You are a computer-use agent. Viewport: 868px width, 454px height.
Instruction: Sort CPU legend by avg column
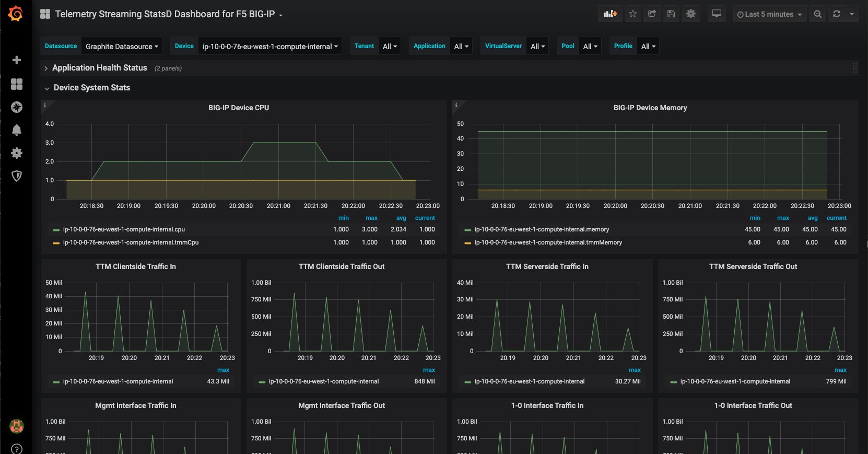(x=401, y=218)
